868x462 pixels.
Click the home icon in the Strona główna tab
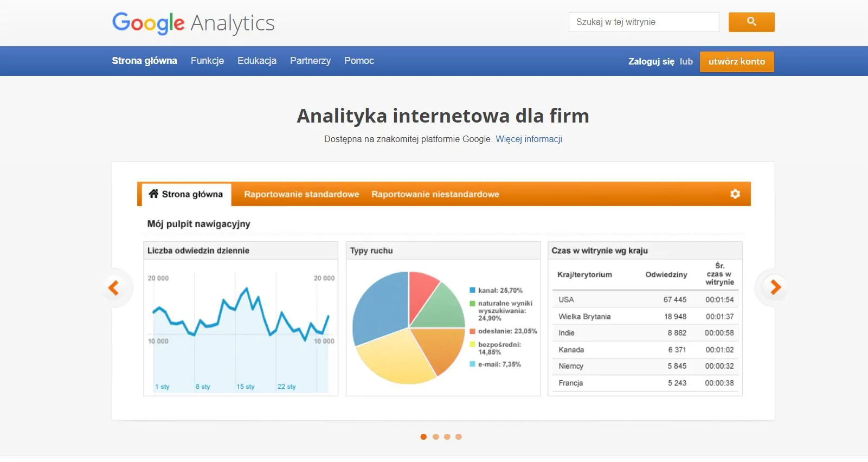click(153, 194)
